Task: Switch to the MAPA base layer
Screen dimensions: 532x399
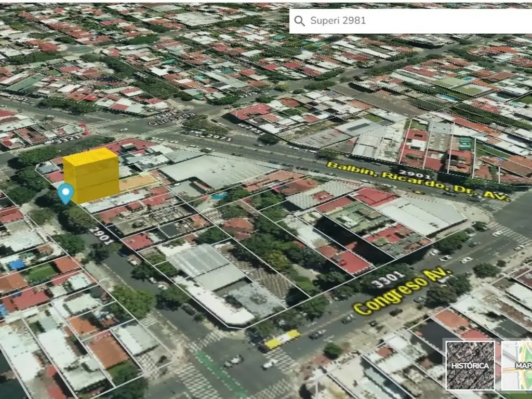Action: (517, 365)
